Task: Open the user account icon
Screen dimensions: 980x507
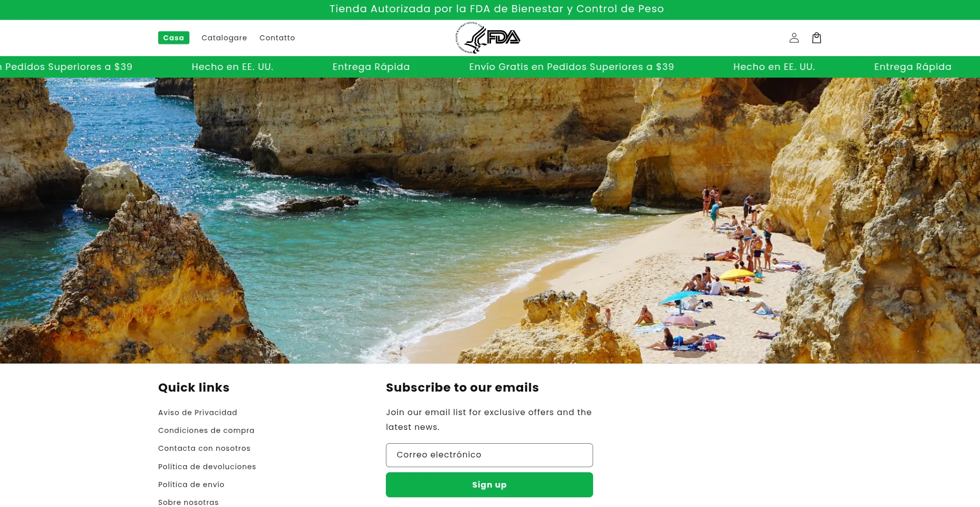Action: pyautogui.click(x=794, y=38)
